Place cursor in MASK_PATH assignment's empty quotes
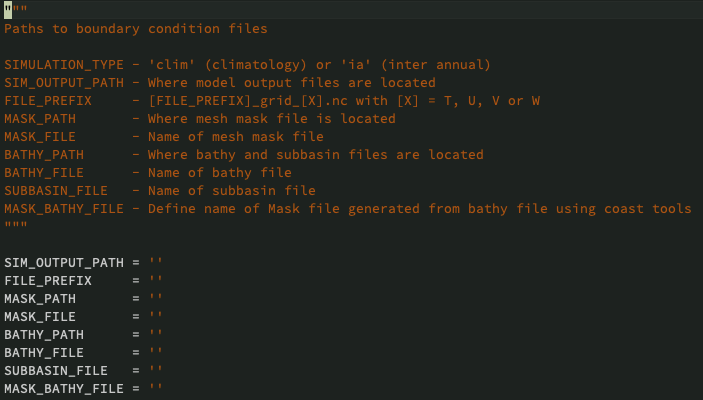The height and width of the screenshot is (400, 703). click(156, 298)
